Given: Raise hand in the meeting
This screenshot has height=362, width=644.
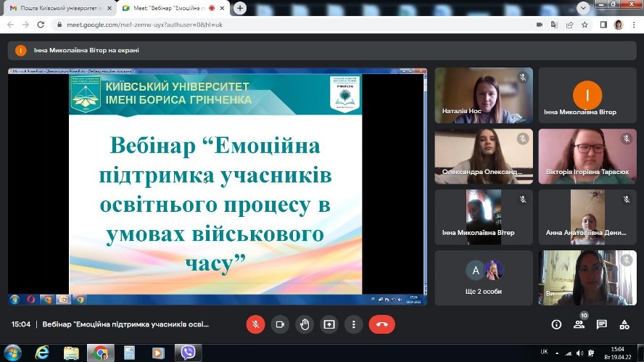Looking at the screenshot, I should point(305,324).
